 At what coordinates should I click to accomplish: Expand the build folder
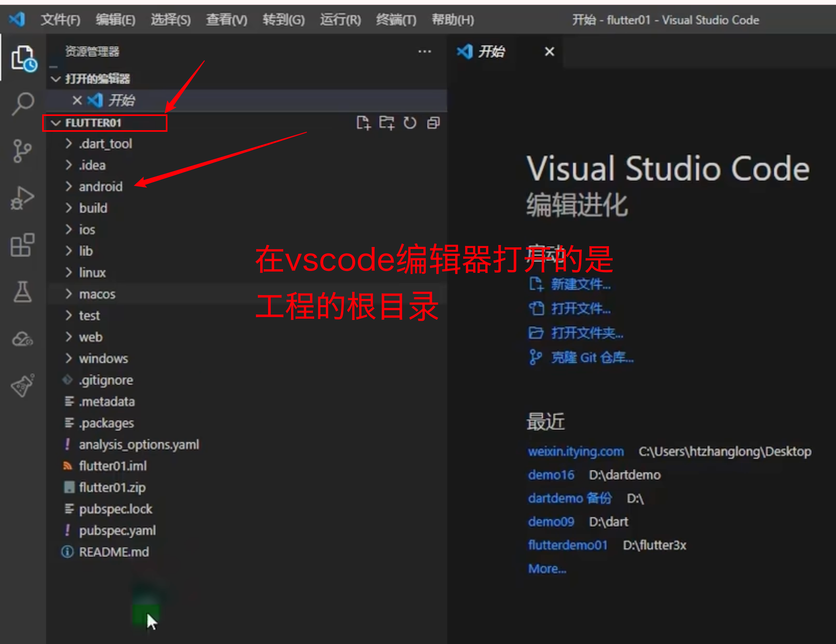(68, 208)
